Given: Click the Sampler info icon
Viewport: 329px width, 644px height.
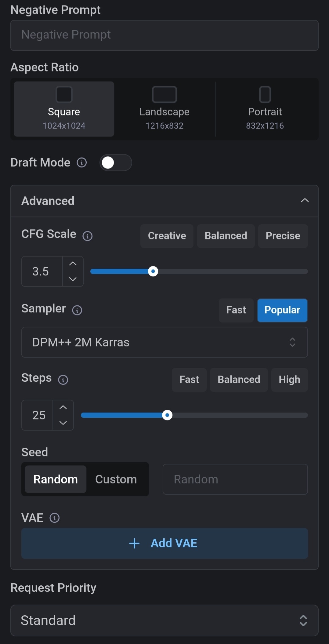Looking at the screenshot, I should pos(77,310).
